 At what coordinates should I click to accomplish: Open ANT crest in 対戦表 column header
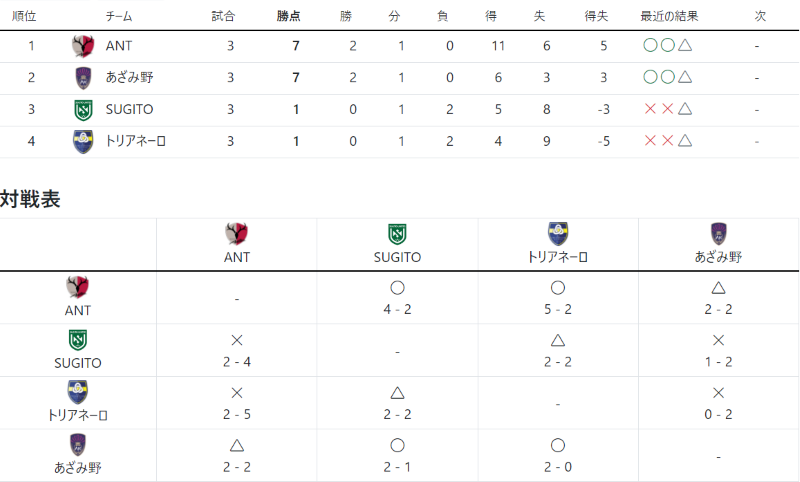(x=237, y=234)
